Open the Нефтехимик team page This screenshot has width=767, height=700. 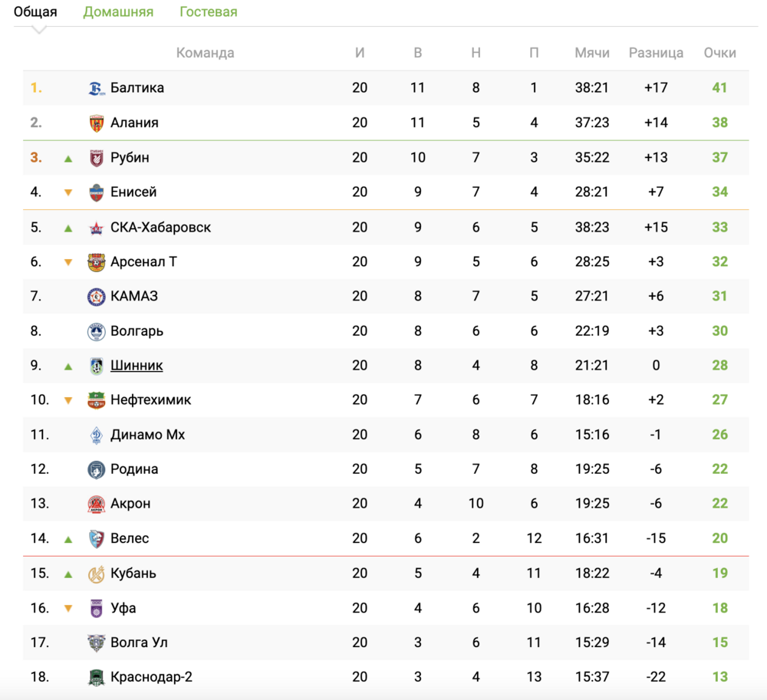click(x=150, y=400)
